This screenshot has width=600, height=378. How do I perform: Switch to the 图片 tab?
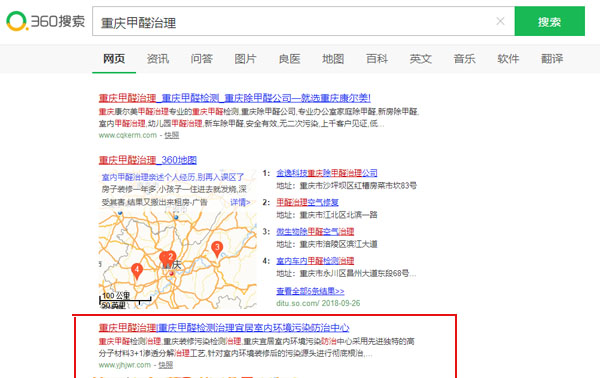click(x=245, y=59)
